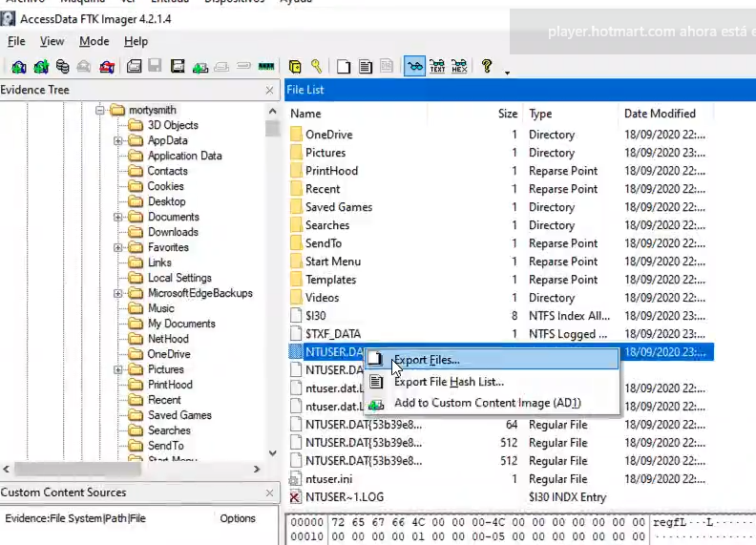Close the Custom Content Sources panel
The height and width of the screenshot is (545, 756).
click(x=269, y=493)
